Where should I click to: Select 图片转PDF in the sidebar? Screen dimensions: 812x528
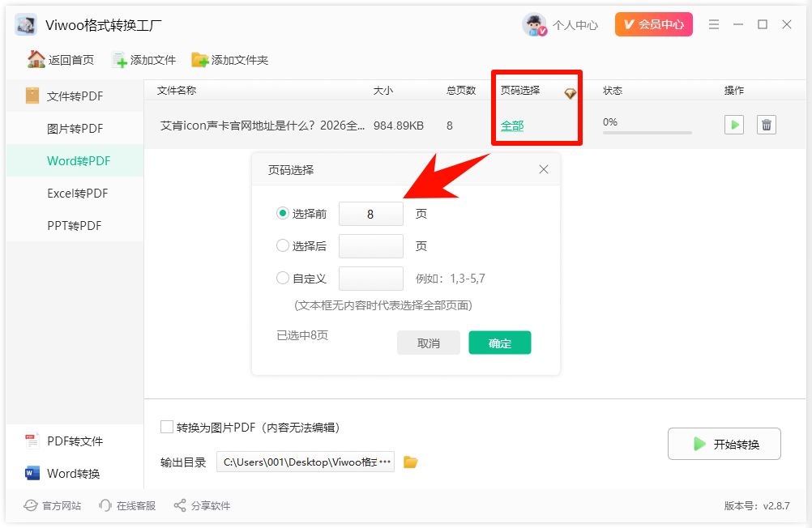(x=75, y=129)
